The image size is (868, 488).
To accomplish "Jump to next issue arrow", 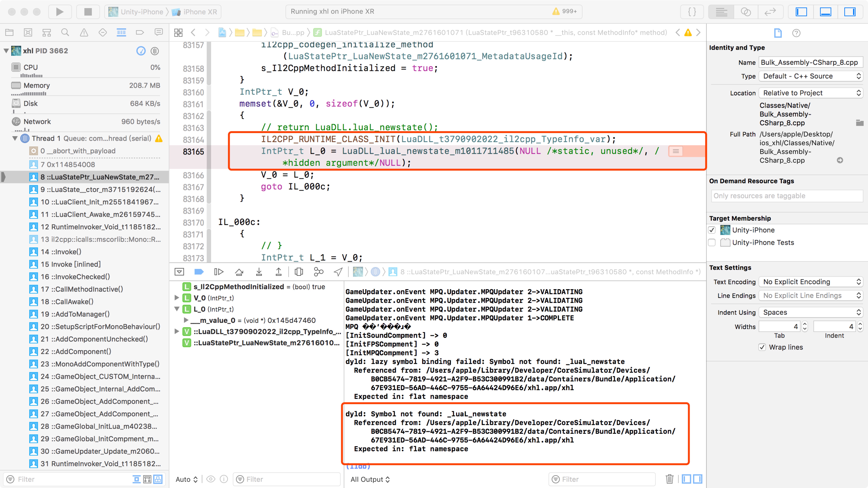I will 698,33.
